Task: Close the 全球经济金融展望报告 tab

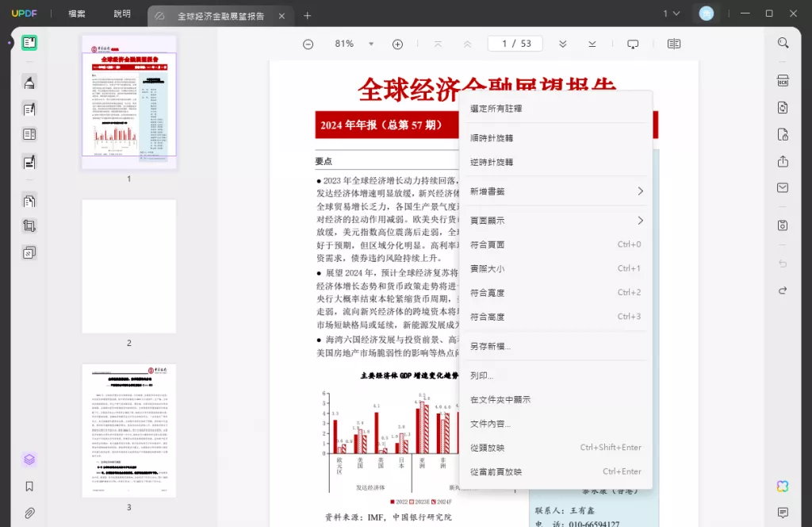Action: point(282,16)
